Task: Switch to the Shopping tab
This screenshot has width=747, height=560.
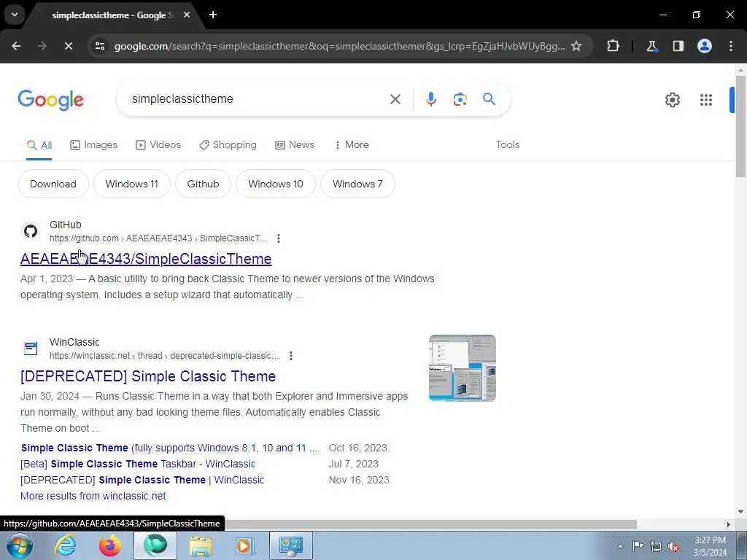Action: pos(228,145)
